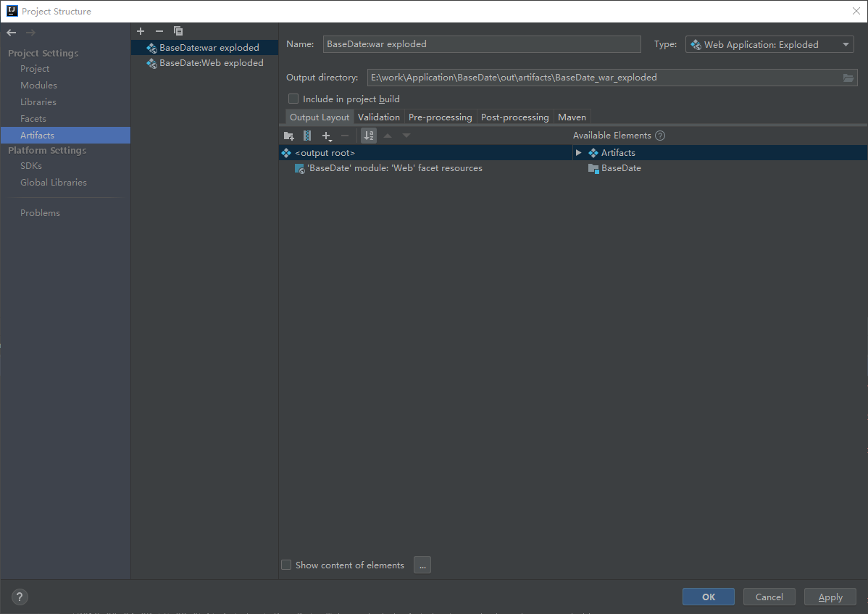This screenshot has width=868, height=614.
Task: Move output element down
Action: pos(406,136)
